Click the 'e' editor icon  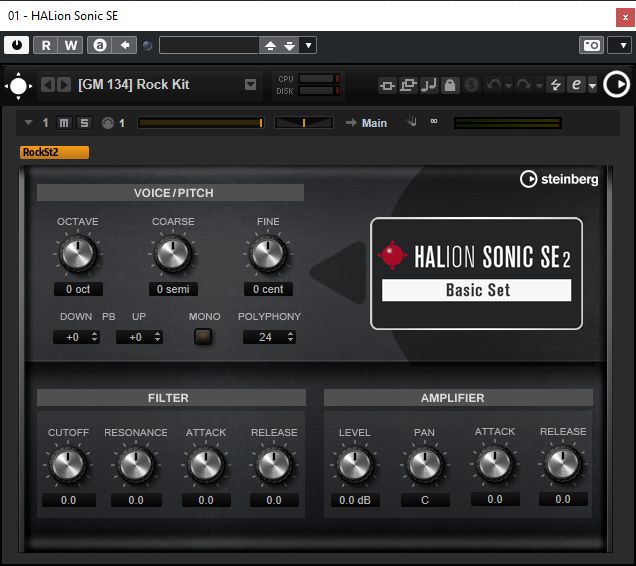tap(576, 85)
